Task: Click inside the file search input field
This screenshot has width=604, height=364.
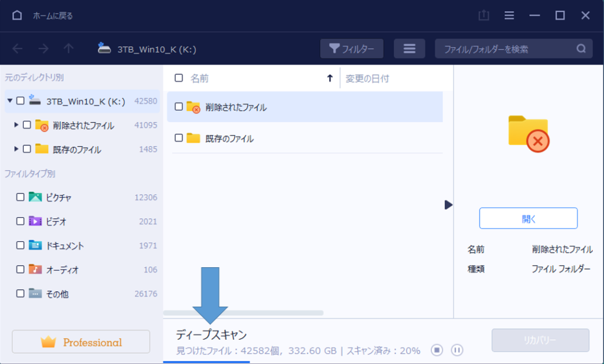Action: (507, 48)
